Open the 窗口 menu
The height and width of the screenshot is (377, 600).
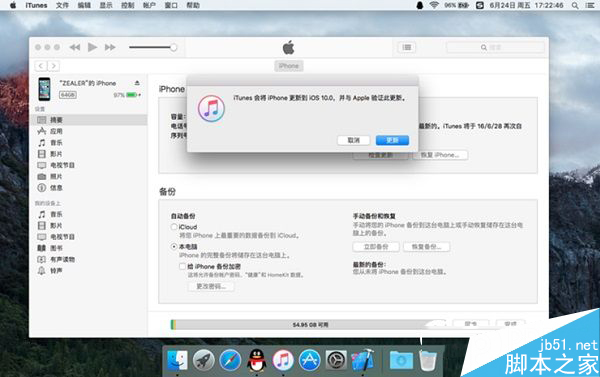(171, 5)
